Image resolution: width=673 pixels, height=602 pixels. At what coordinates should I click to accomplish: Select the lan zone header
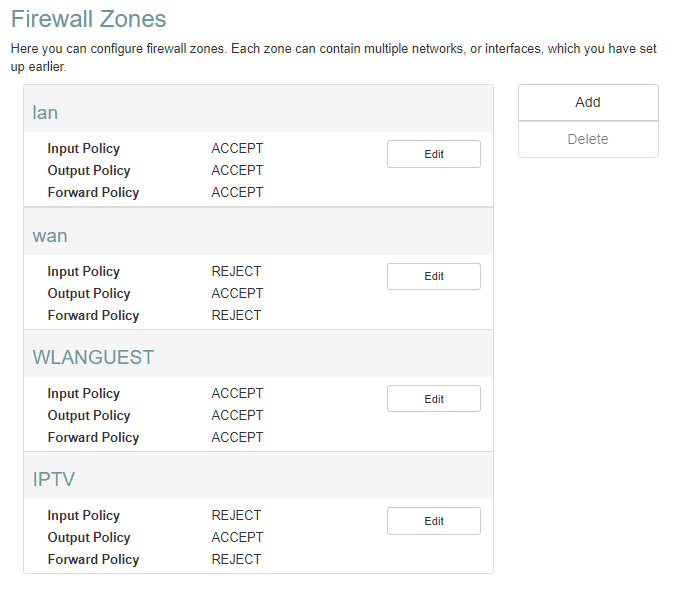(258, 112)
